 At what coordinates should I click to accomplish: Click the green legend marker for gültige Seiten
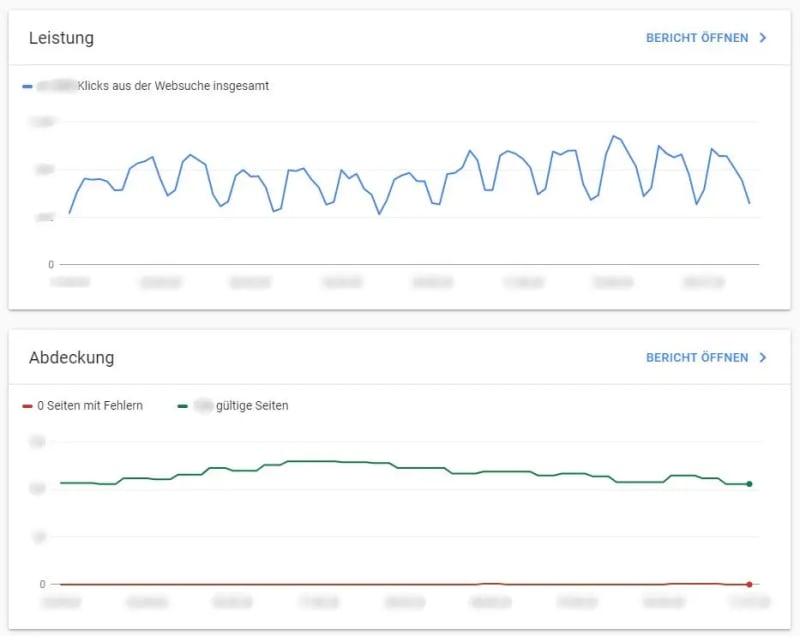pos(183,406)
